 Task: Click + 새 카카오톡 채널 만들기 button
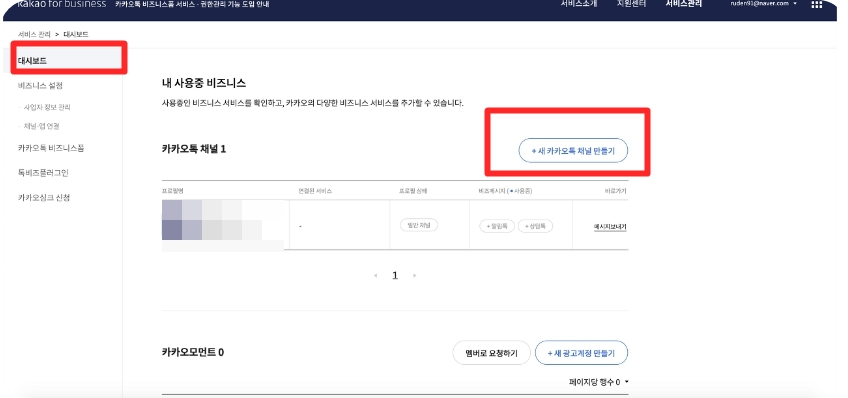click(x=573, y=151)
